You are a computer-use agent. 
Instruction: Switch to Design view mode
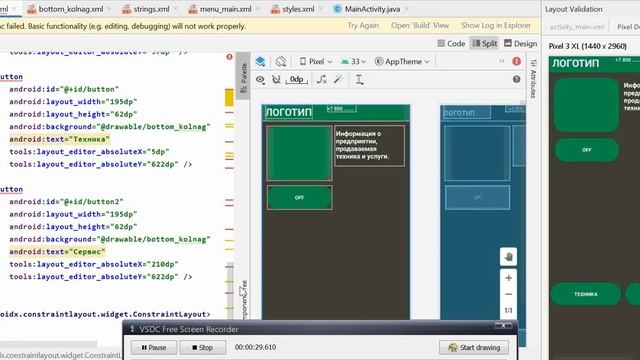tap(520, 43)
